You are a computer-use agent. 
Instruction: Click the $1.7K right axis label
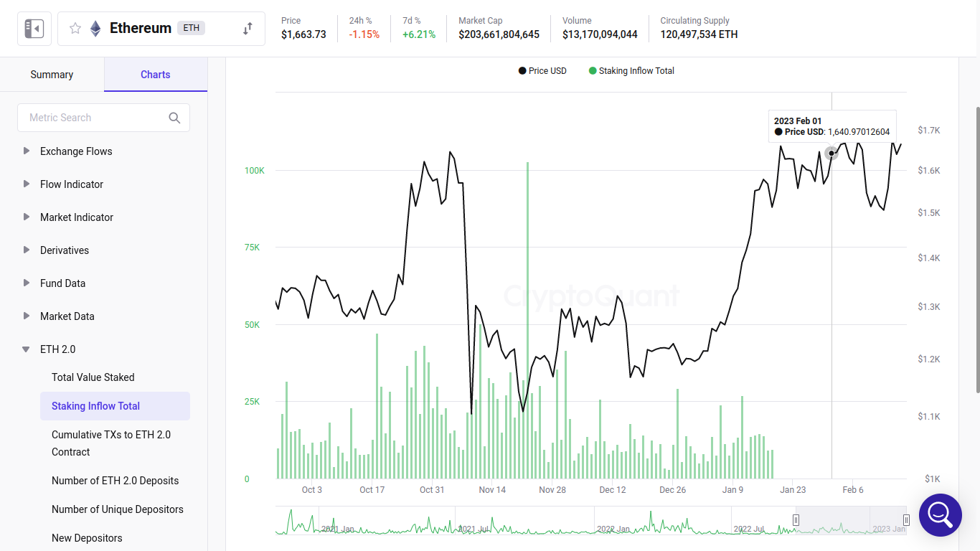[x=928, y=131]
